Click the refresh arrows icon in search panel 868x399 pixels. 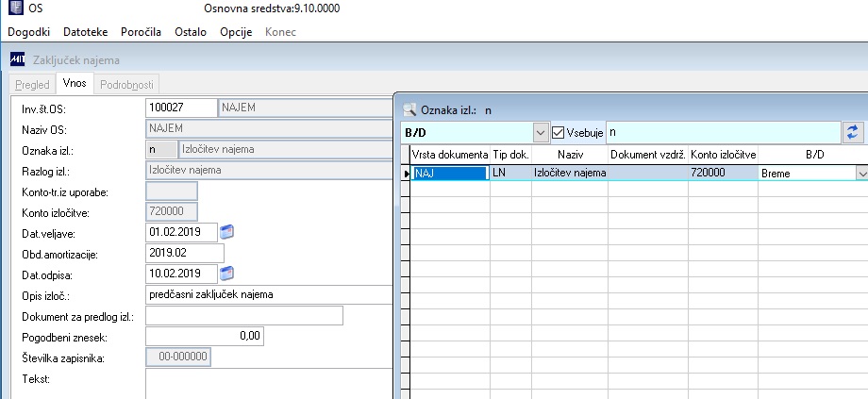point(852,132)
